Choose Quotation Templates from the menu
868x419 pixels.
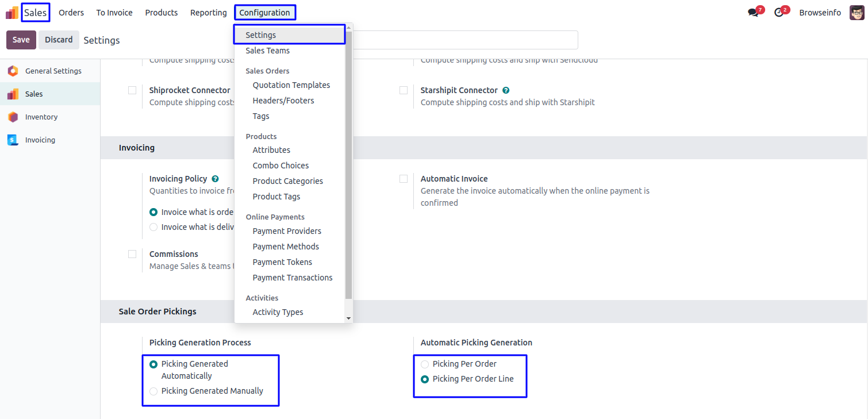[x=291, y=85]
